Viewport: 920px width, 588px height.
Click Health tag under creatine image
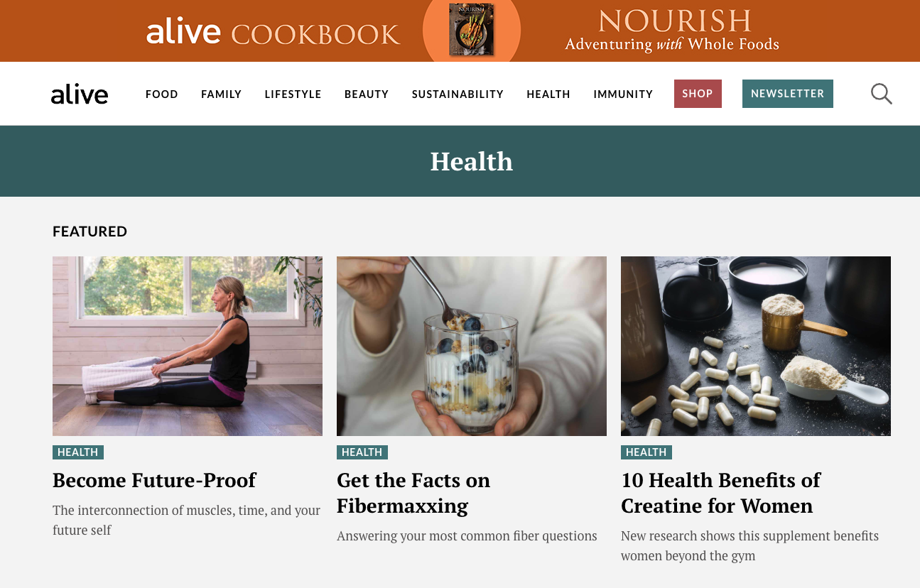click(646, 452)
